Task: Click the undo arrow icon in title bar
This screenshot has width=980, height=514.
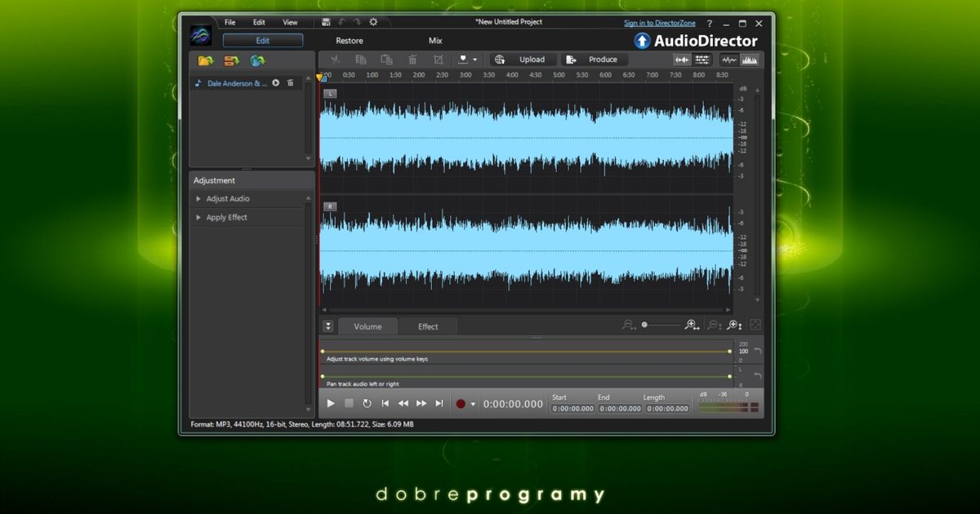Action: (x=342, y=23)
